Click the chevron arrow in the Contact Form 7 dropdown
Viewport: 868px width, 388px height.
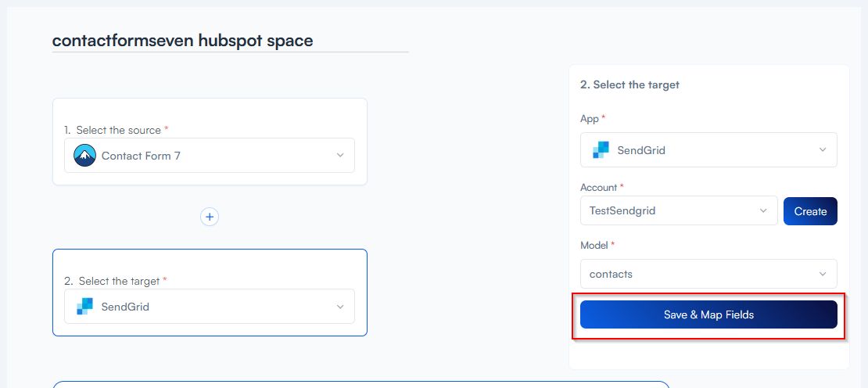[340, 156]
